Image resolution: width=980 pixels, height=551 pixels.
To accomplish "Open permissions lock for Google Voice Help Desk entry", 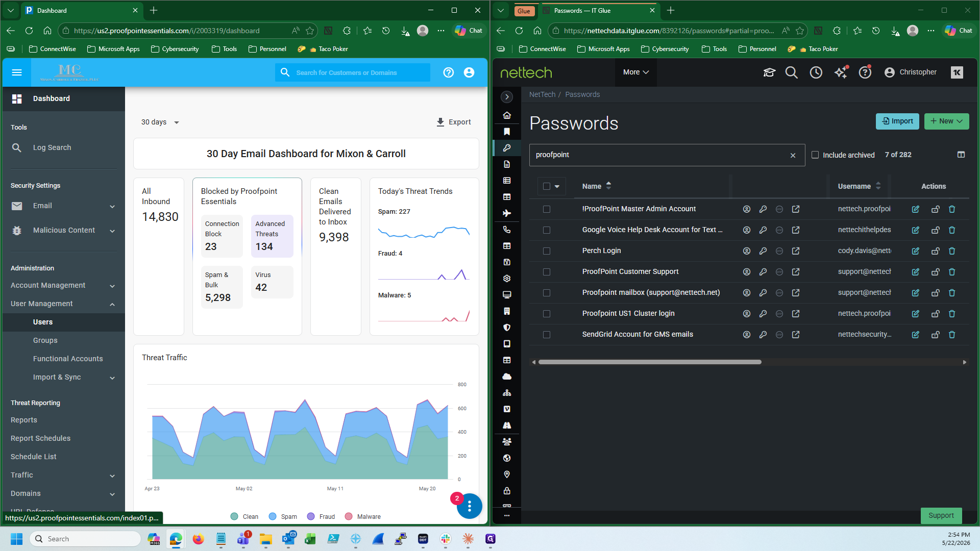I will [x=936, y=230].
